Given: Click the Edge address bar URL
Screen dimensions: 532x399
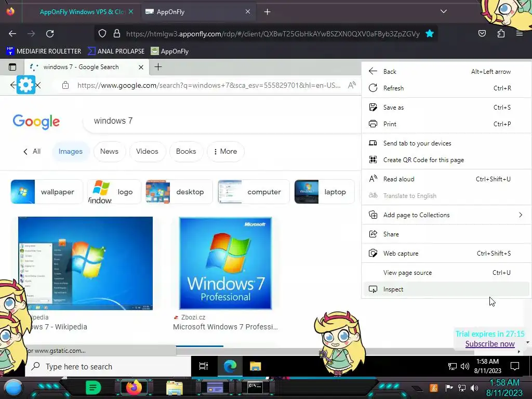Looking at the screenshot, I should 209,85.
